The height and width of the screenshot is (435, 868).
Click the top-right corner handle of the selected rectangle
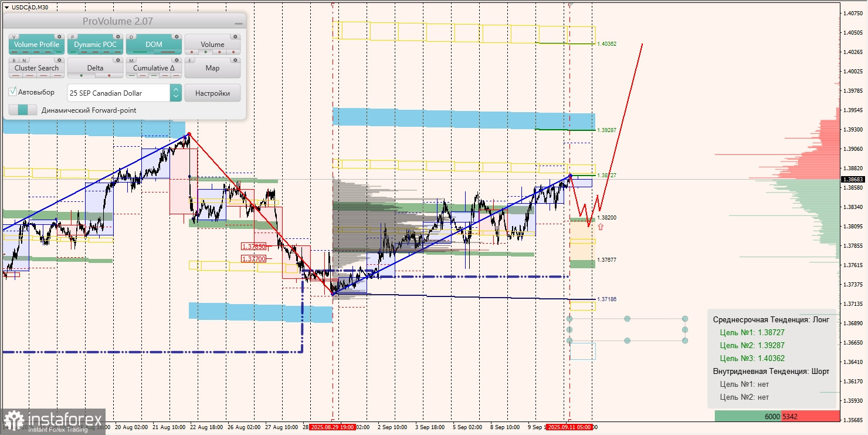(684, 319)
